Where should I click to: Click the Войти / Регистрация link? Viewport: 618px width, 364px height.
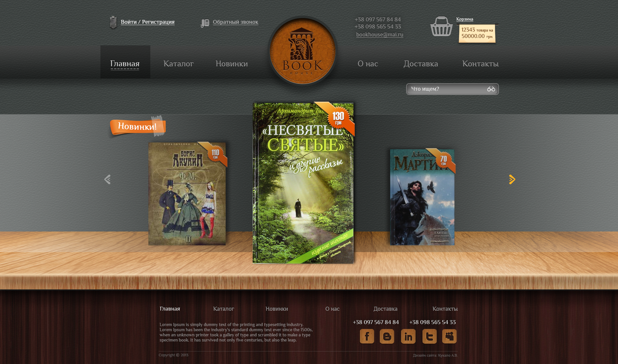pyautogui.click(x=147, y=22)
